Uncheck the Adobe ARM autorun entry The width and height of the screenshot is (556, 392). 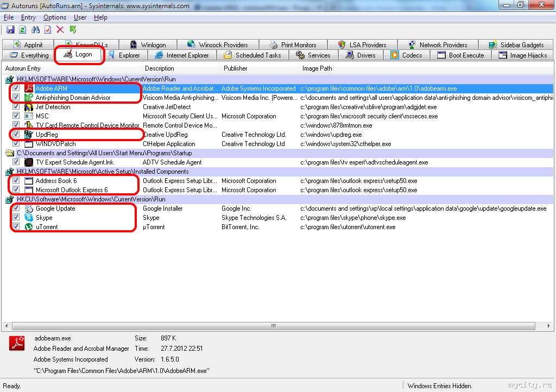[16, 87]
